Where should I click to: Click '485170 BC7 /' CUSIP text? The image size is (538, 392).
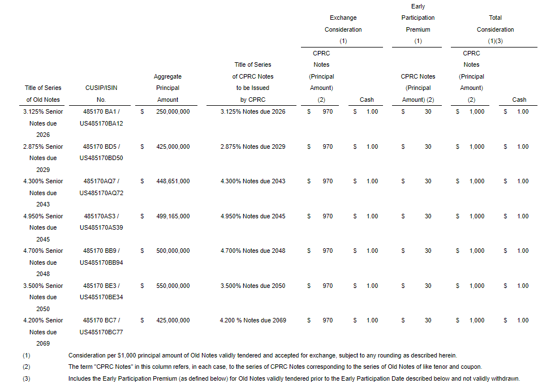[x=101, y=320]
